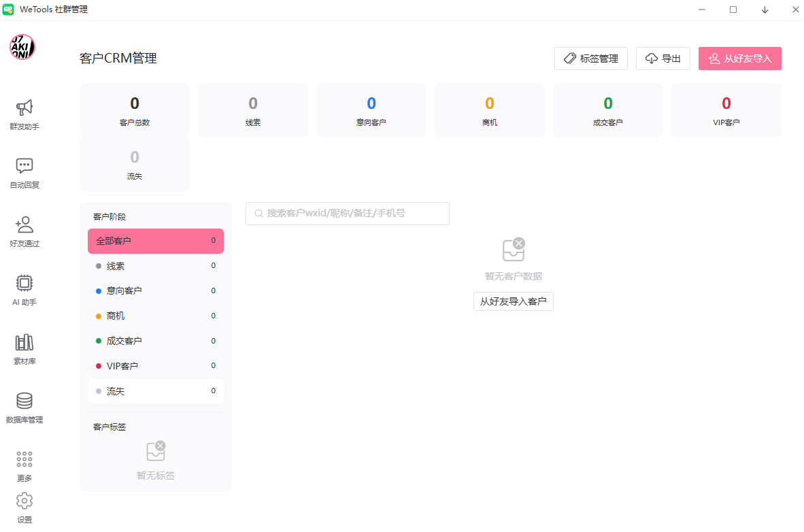This screenshot has width=804, height=532.
Task: Open the 素材库 books icon
Action: 24,343
